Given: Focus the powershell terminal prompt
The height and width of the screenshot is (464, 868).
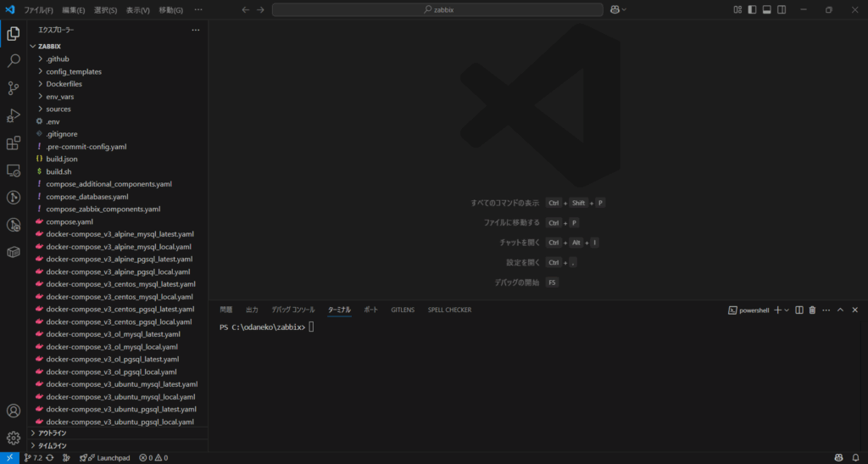Looking at the screenshot, I should 312,327.
